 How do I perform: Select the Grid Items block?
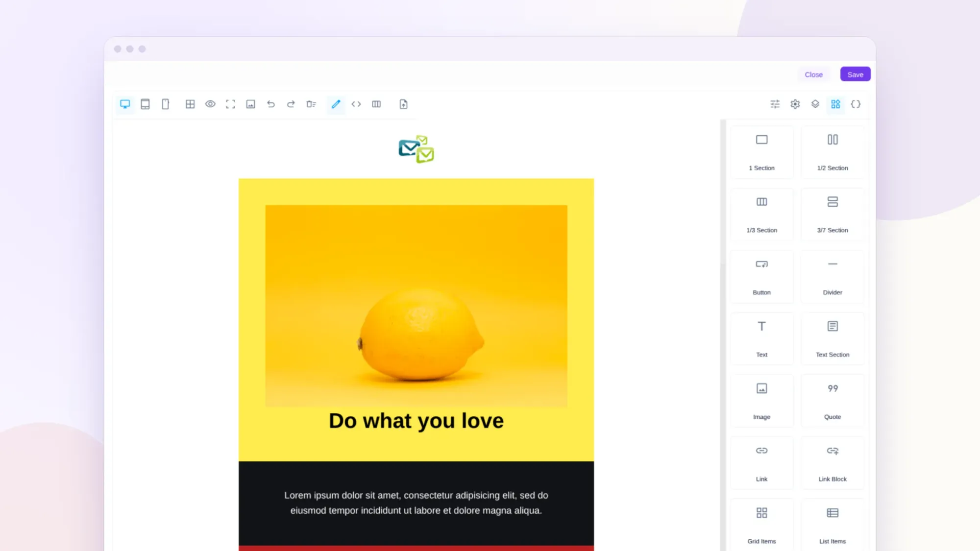point(761,525)
